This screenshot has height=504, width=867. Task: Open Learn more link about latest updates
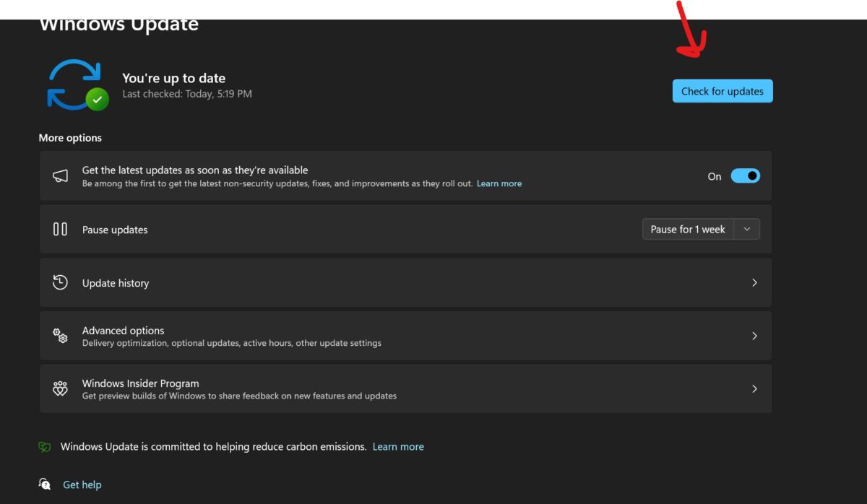499,184
